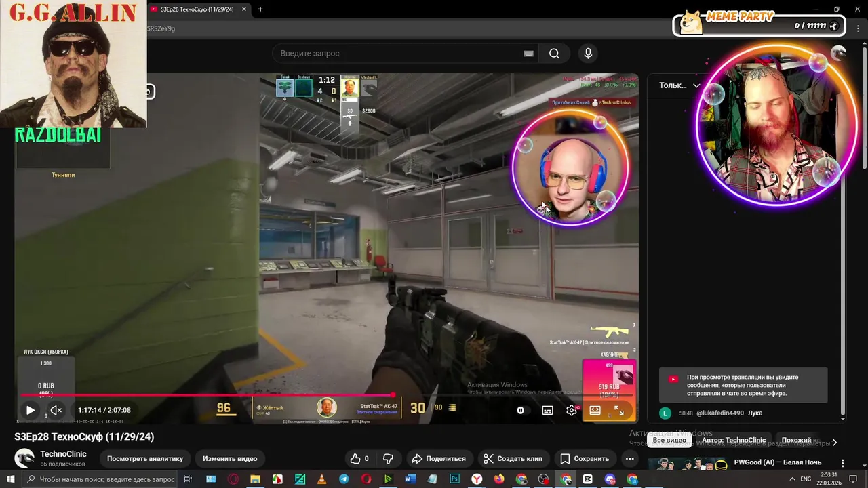This screenshot has width=868, height=488.
Task: Click the Windows taskbar search box
Action: pos(100,479)
